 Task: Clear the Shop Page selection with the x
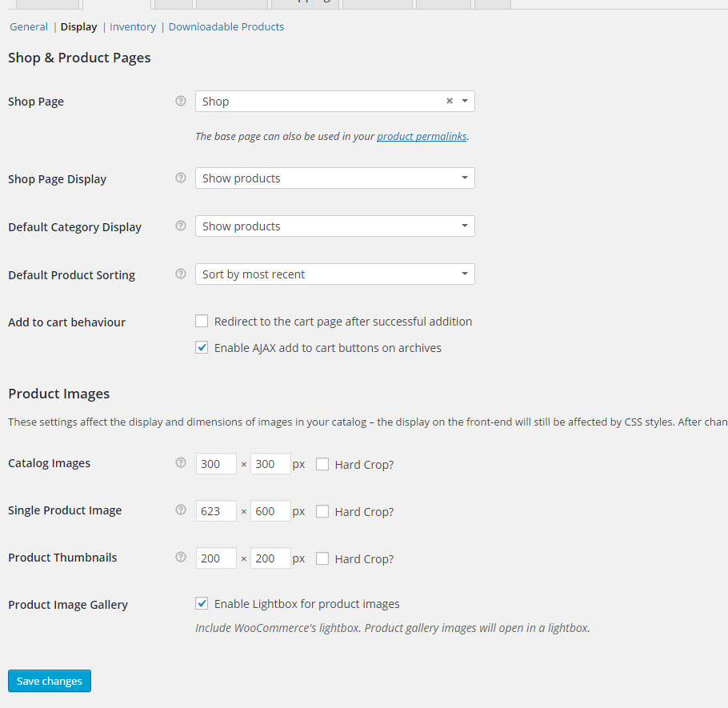(x=450, y=101)
